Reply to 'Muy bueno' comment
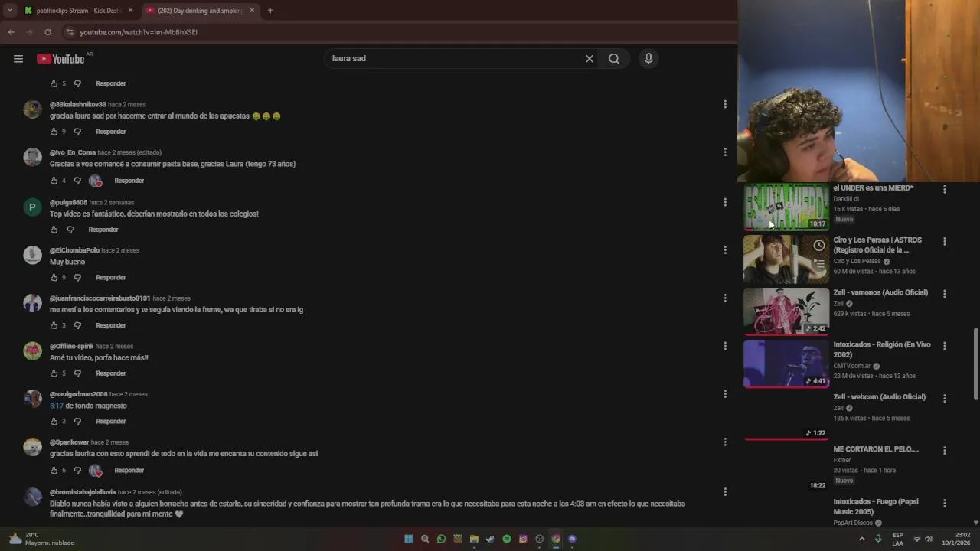The image size is (980, 551). (111, 278)
